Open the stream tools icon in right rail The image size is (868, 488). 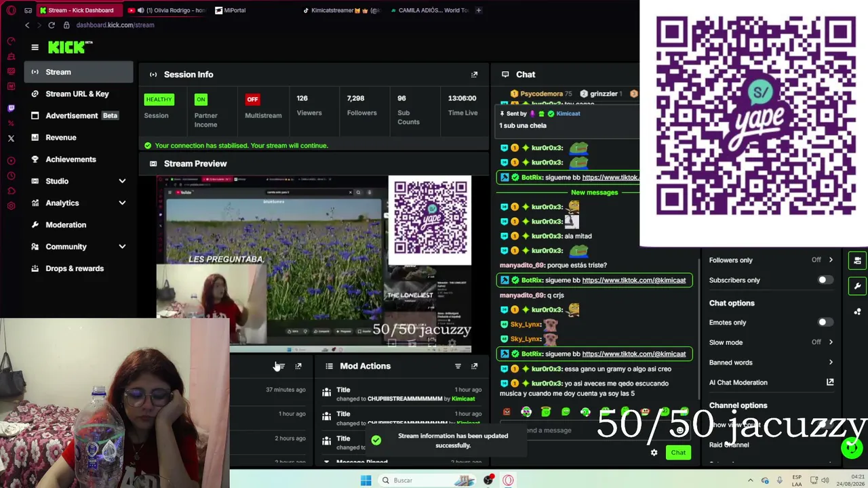click(x=857, y=261)
